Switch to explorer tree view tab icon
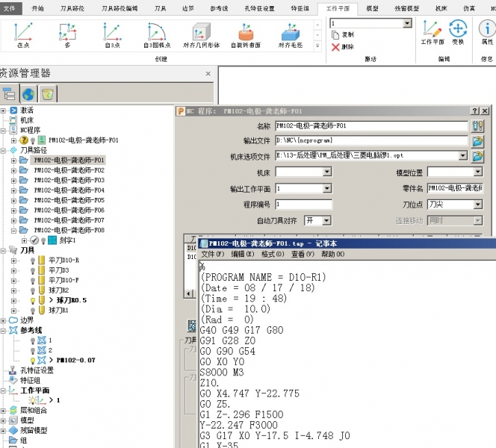 point(9,93)
